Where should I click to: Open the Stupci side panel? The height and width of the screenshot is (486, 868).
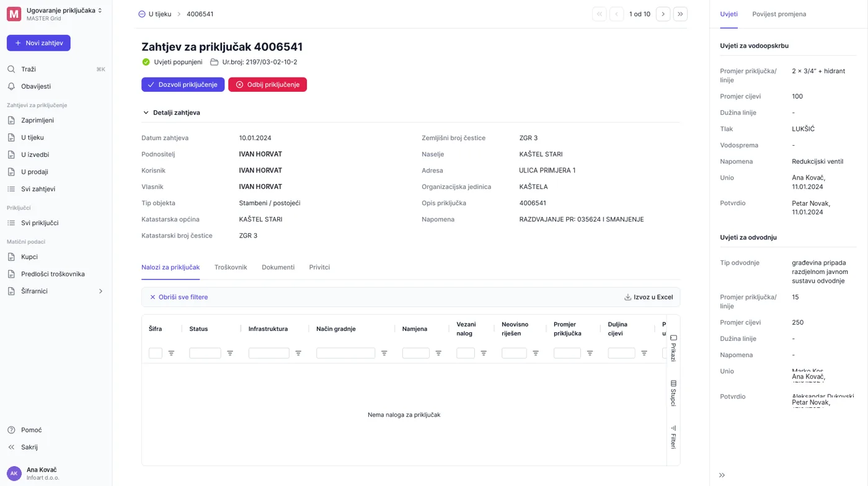[673, 393]
